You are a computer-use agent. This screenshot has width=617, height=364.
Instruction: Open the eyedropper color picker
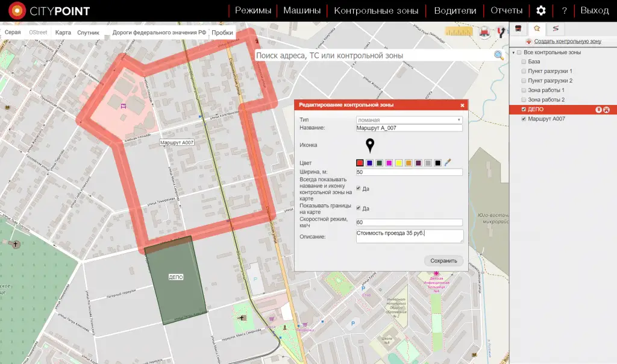coord(448,163)
